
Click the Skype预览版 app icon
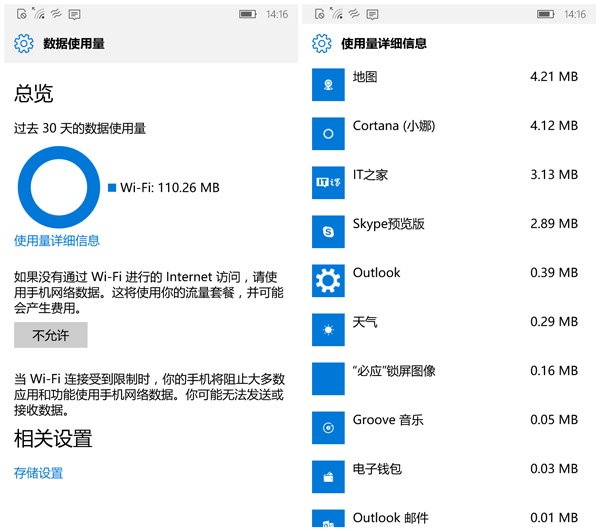click(x=328, y=231)
